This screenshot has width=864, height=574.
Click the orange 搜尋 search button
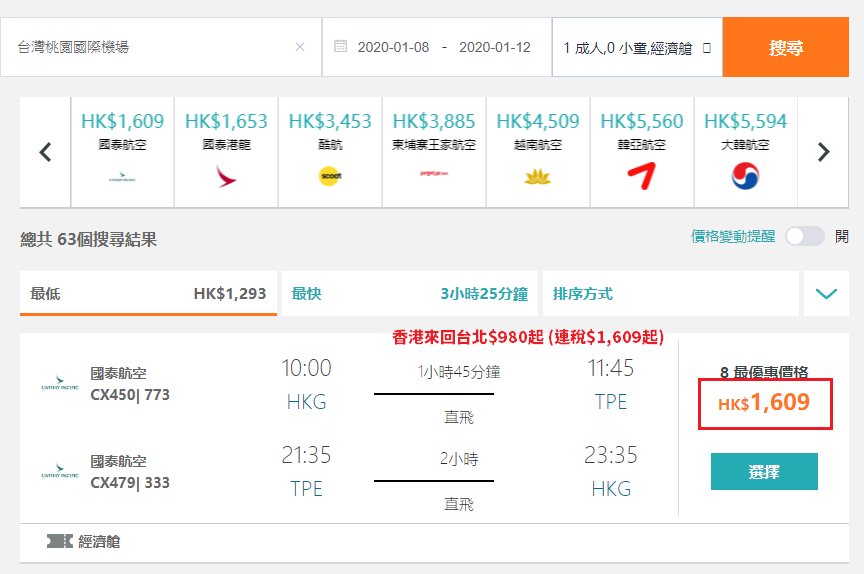click(786, 47)
